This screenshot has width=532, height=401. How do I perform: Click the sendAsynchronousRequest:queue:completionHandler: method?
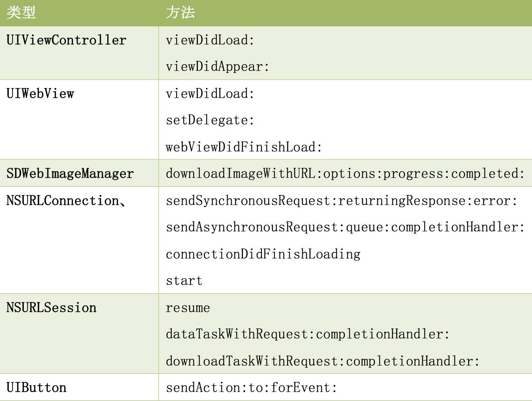(x=345, y=227)
